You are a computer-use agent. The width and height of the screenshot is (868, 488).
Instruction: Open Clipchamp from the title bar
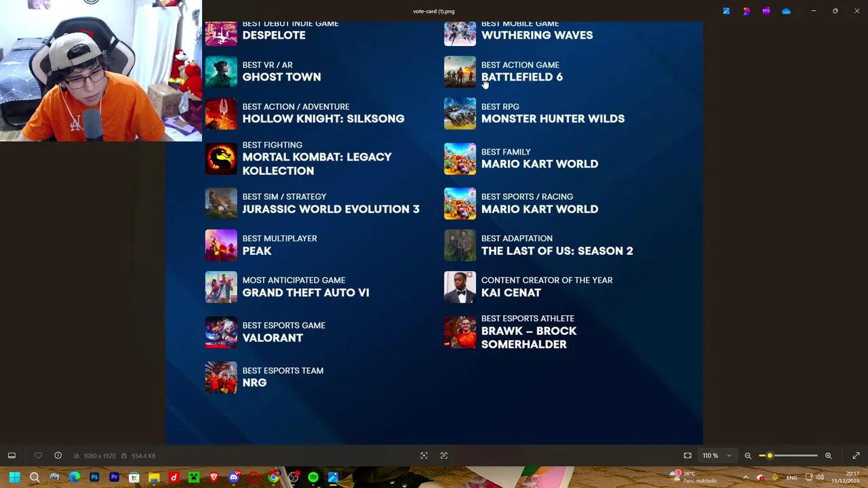pyautogui.click(x=766, y=11)
